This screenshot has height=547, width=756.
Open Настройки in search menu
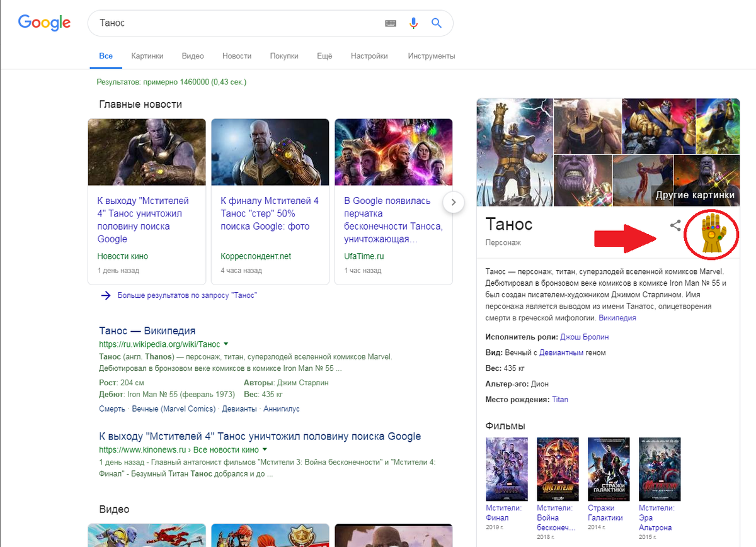[369, 56]
